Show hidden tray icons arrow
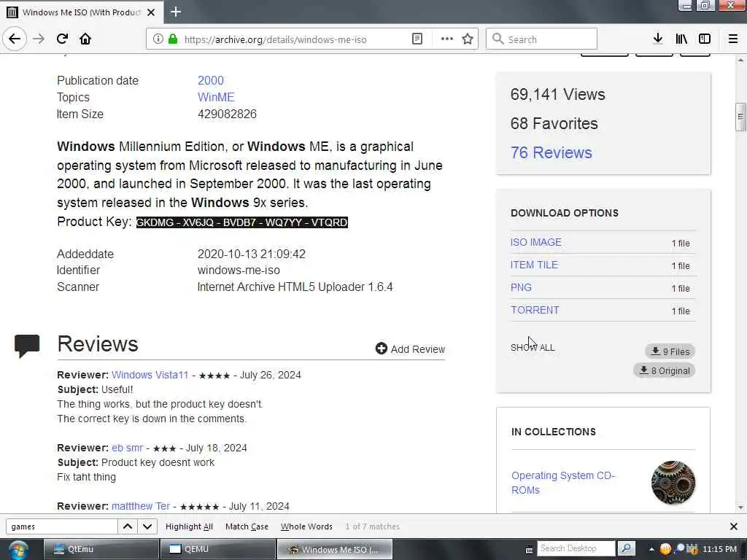This screenshot has height=560, width=747. click(x=651, y=549)
